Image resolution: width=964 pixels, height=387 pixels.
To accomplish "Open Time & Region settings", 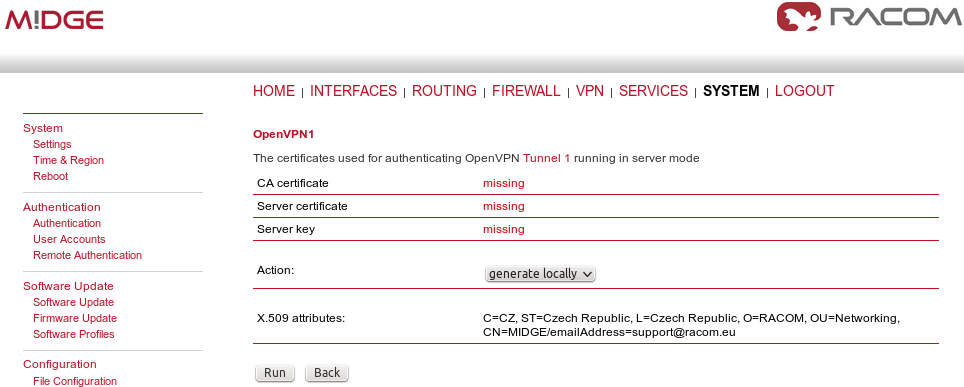I will (x=68, y=160).
